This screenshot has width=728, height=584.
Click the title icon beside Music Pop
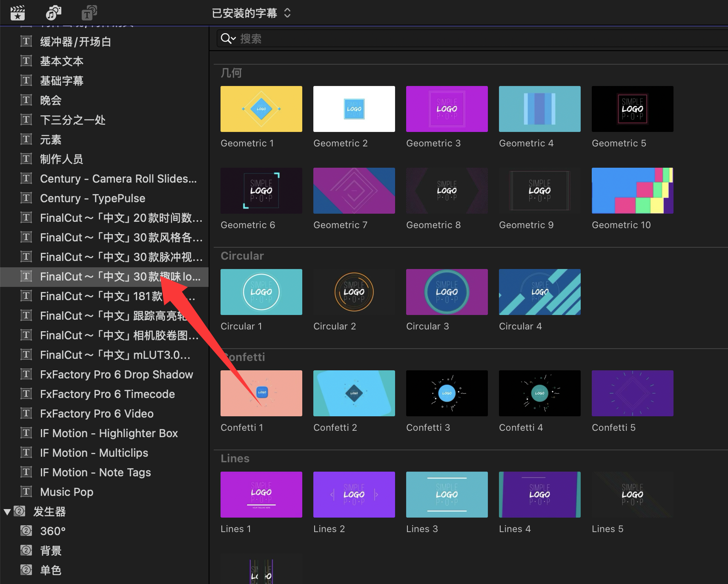26,492
